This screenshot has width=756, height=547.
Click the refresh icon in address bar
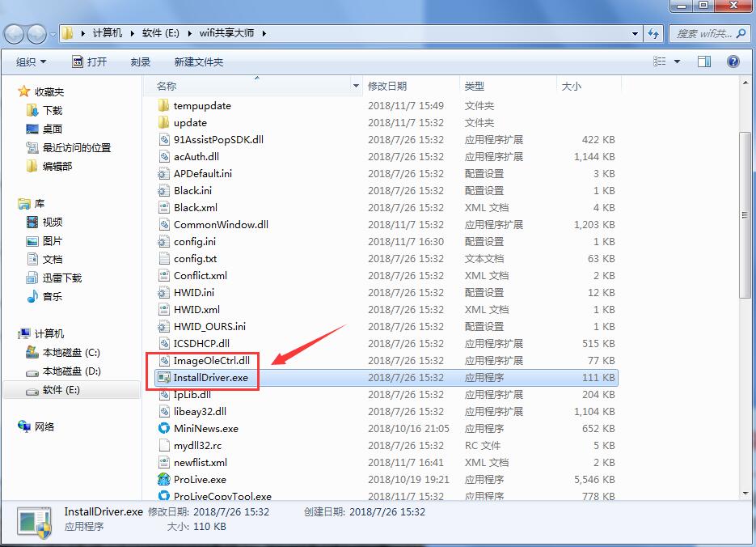pyautogui.click(x=653, y=33)
